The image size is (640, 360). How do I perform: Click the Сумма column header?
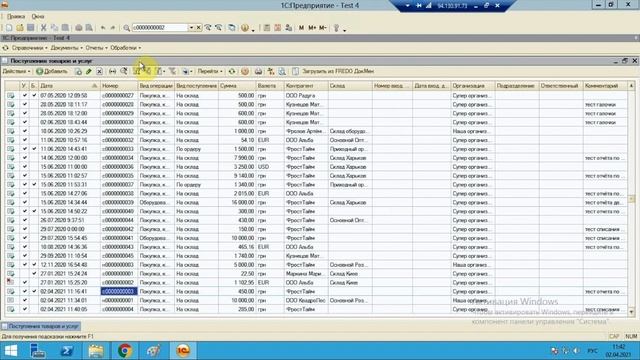[x=237, y=86]
